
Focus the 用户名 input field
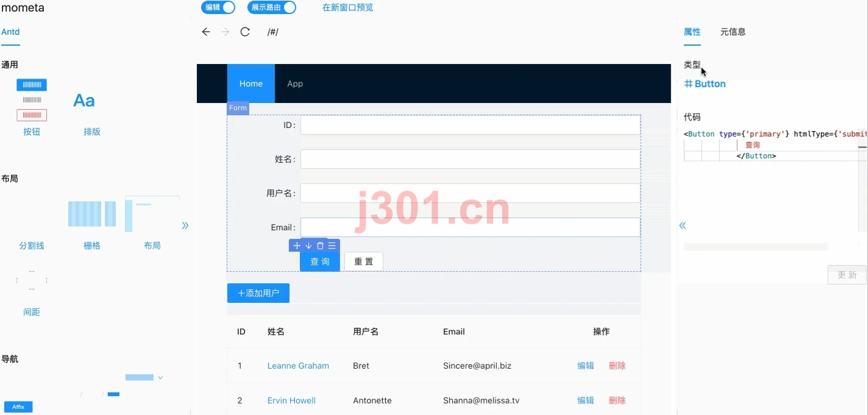(471, 193)
